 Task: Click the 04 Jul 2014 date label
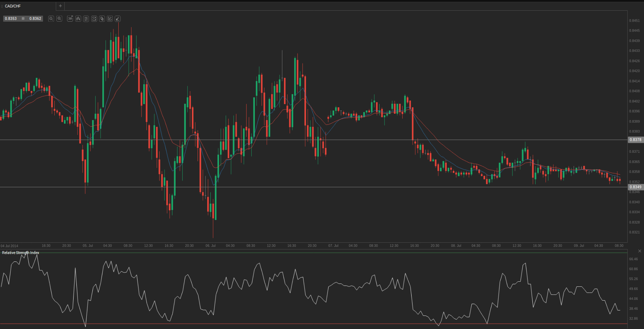click(x=9, y=246)
